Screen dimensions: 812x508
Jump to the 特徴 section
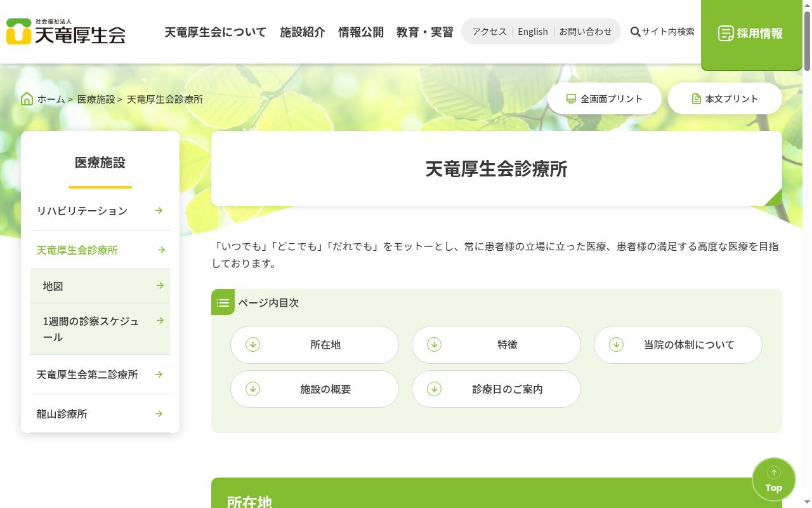coord(496,345)
